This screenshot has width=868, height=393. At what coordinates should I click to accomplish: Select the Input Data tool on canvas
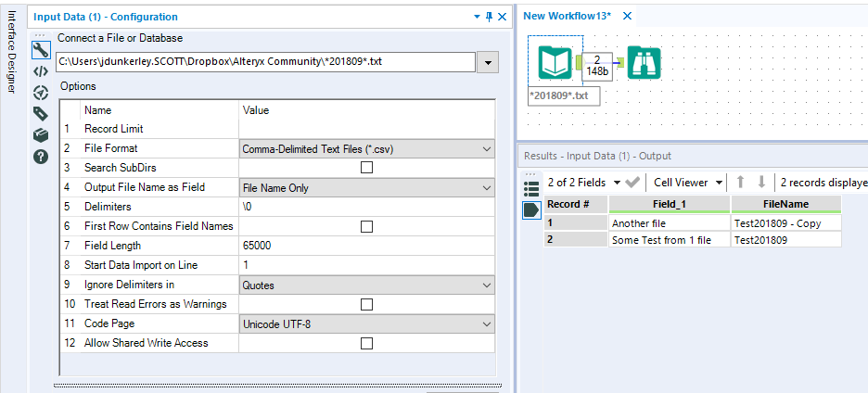(555, 62)
